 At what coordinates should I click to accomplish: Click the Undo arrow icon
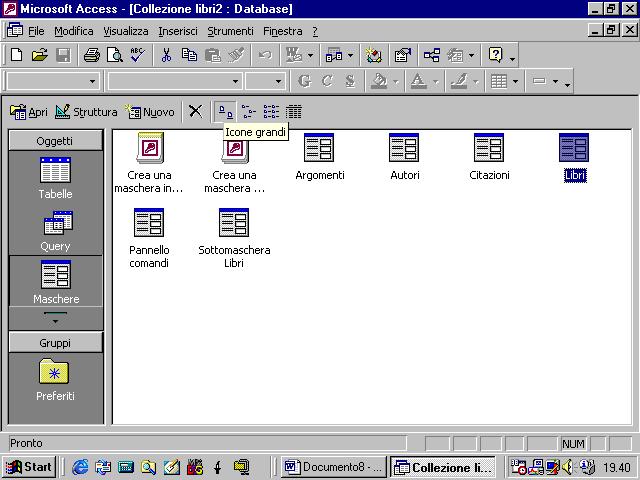tap(265, 55)
